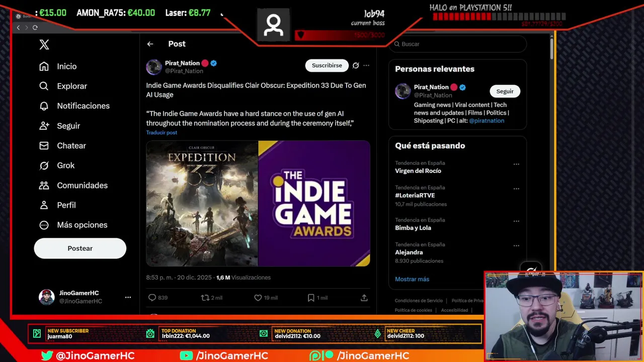
Task: Select the Explorar menu label
Action: pyautogui.click(x=72, y=86)
